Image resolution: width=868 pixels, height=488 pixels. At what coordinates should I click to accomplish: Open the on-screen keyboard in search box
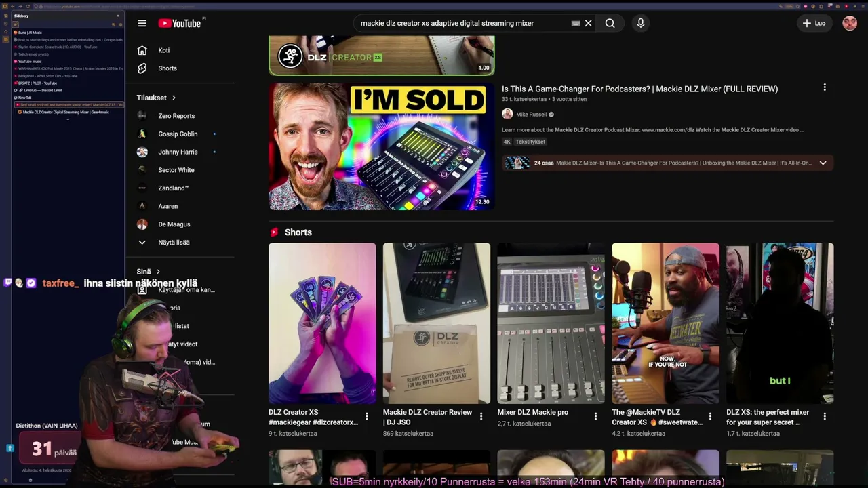click(576, 23)
